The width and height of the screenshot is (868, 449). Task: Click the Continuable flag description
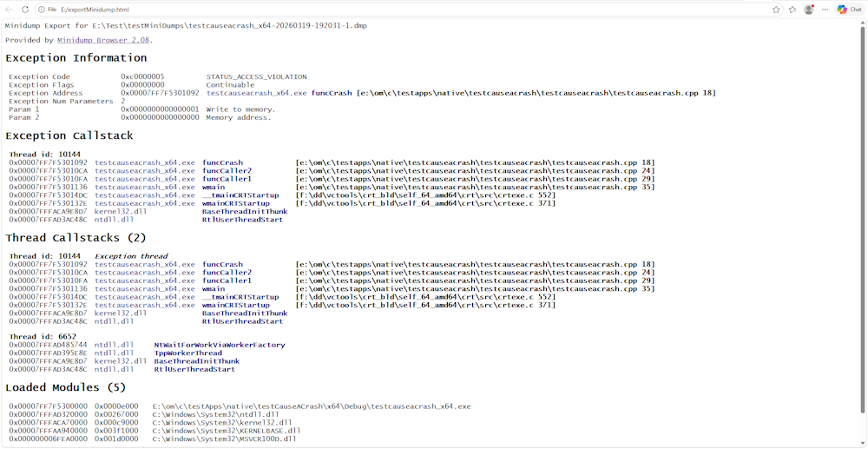pyautogui.click(x=230, y=85)
